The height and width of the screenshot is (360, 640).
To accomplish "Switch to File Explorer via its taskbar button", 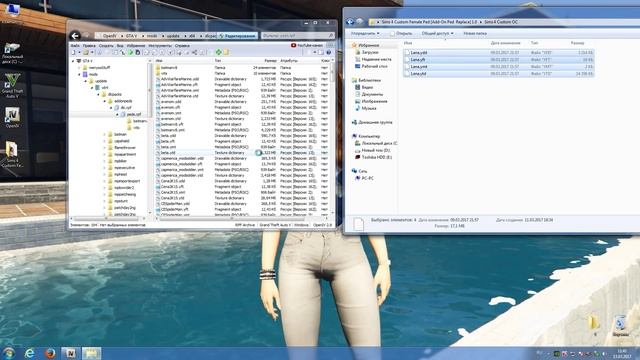I will (91, 353).
